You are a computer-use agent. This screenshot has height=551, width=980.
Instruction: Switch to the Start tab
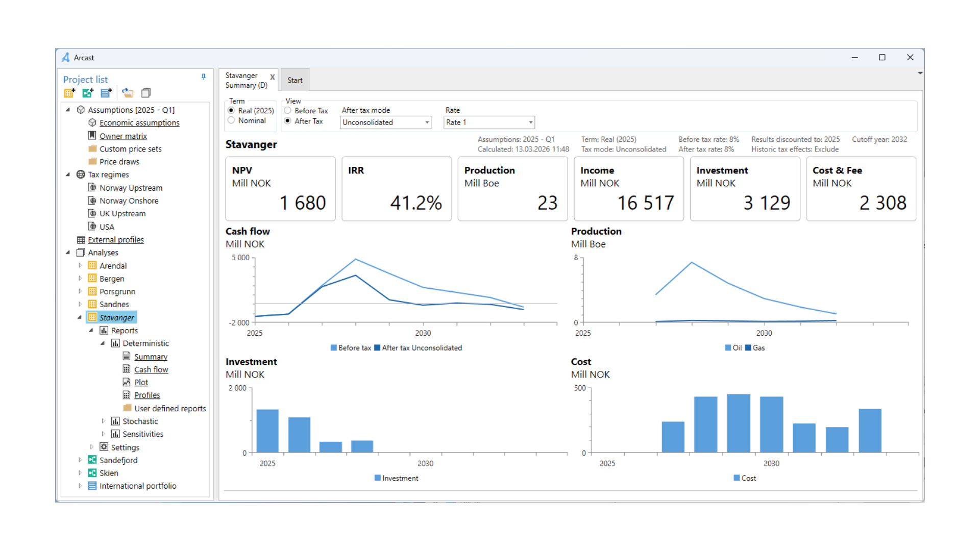coord(295,80)
